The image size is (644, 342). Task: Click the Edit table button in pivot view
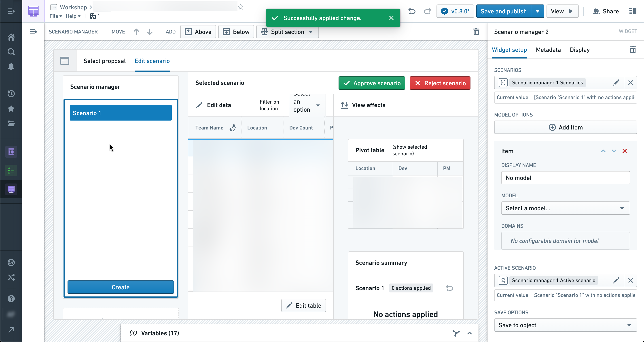(304, 305)
